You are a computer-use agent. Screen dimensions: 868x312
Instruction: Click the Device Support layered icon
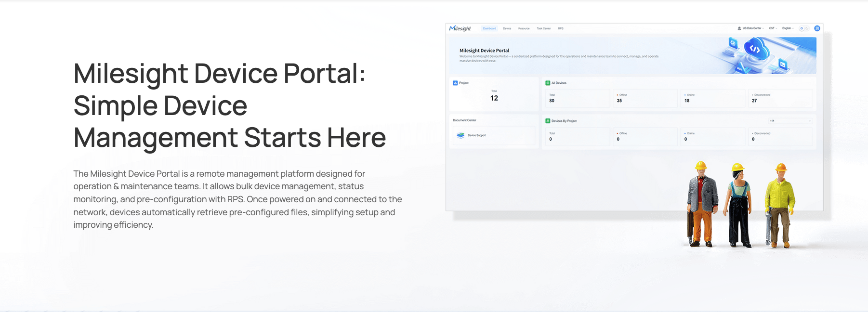pos(460,135)
